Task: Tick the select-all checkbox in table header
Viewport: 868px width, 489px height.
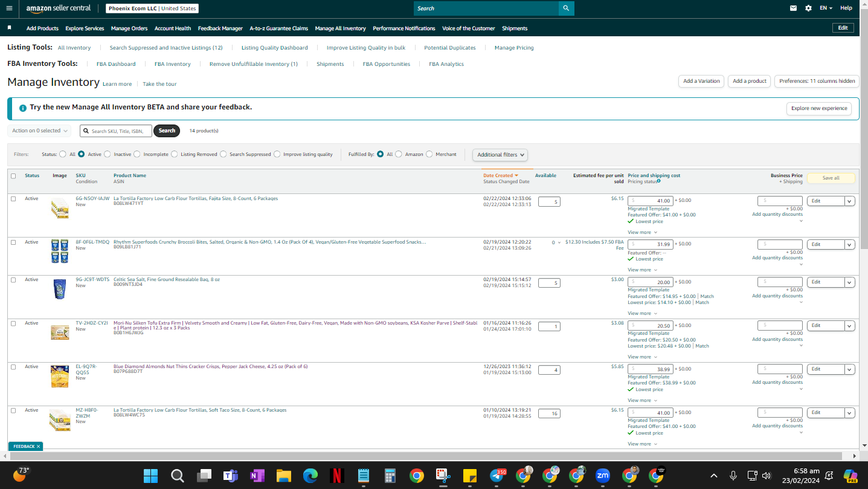Action: click(x=13, y=176)
